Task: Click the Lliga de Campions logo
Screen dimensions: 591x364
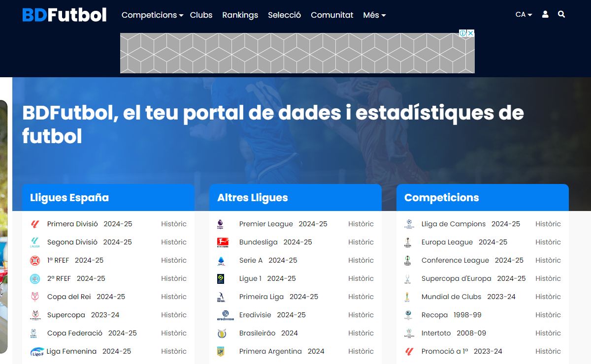Action: pyautogui.click(x=409, y=224)
